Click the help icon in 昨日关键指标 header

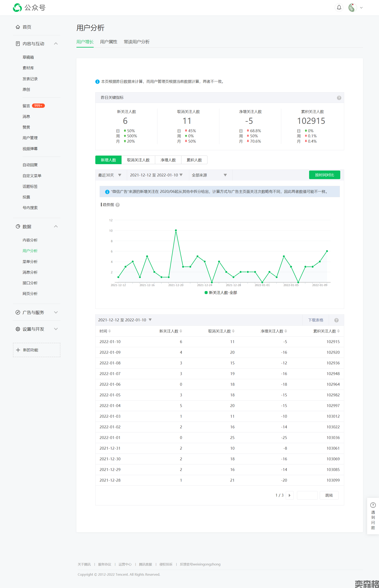click(x=339, y=98)
